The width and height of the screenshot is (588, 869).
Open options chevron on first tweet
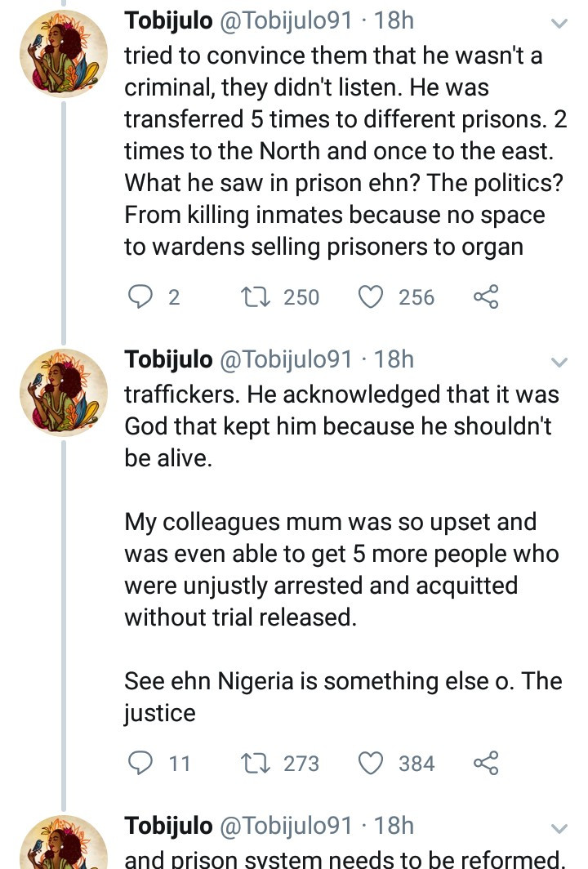tap(559, 24)
